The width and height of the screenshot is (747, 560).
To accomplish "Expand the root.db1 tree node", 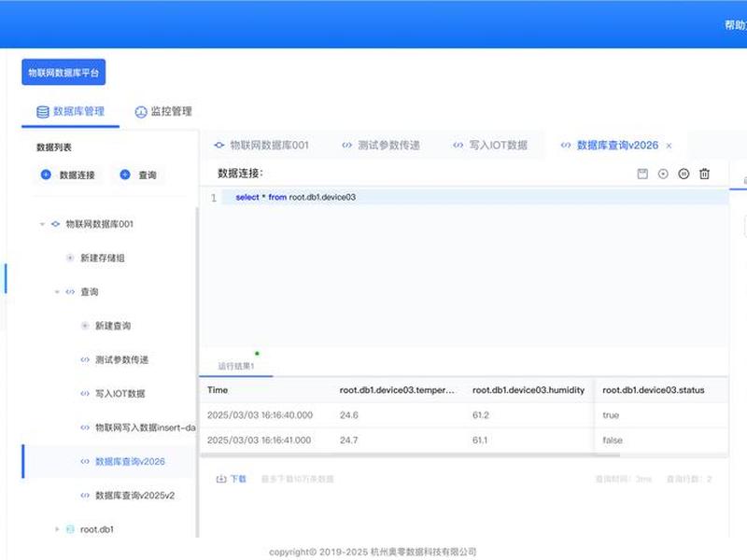I will (57, 529).
